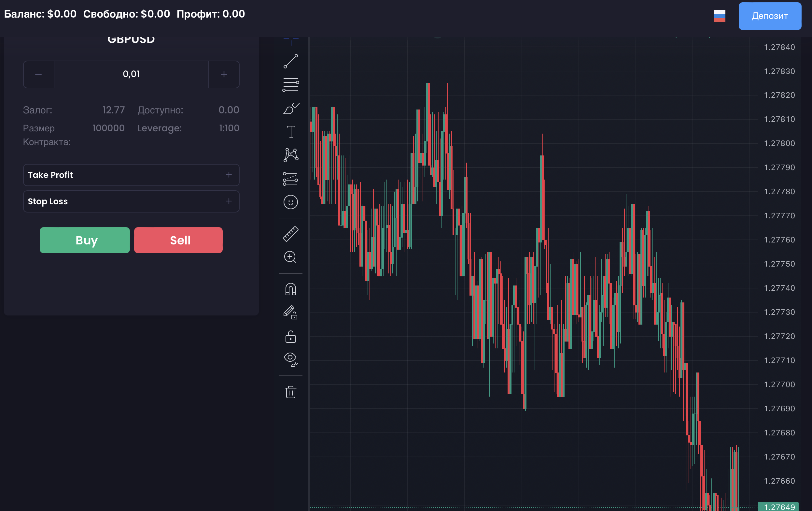
Task: Click the trash remove drawings icon
Action: tap(291, 392)
